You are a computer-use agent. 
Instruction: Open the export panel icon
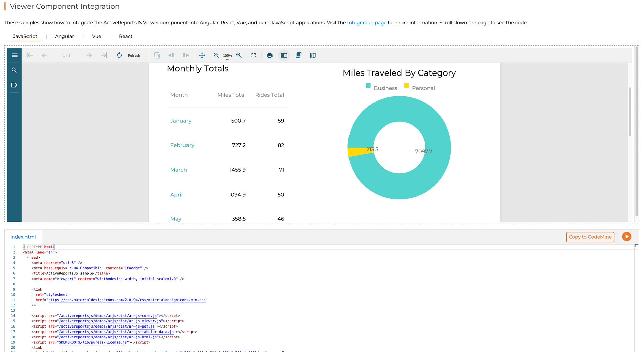tap(14, 85)
